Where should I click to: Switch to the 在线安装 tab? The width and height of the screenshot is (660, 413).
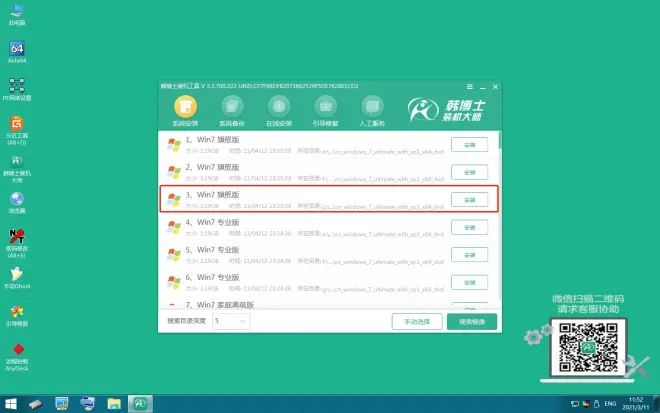(x=279, y=111)
